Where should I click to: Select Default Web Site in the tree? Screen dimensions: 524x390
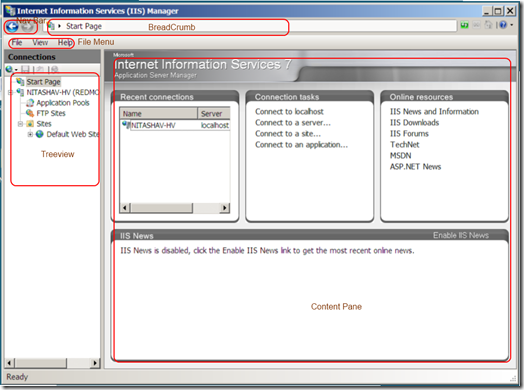point(73,134)
